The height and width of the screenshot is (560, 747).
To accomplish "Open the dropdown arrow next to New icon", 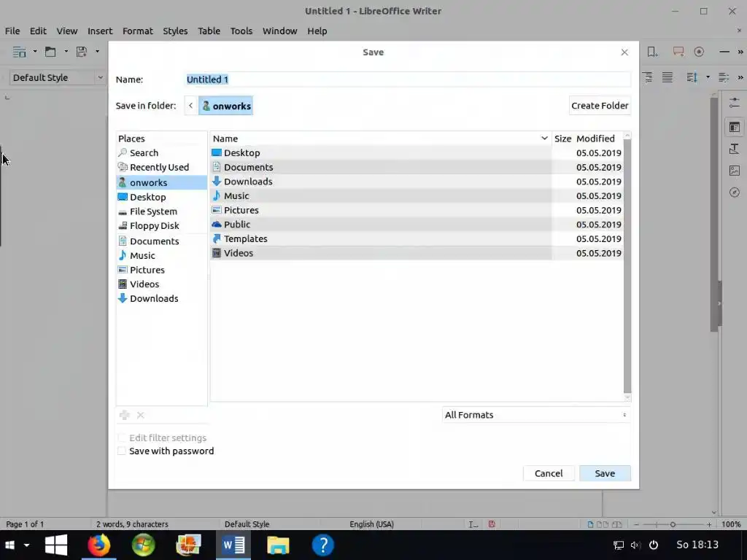I will pyautogui.click(x=35, y=52).
